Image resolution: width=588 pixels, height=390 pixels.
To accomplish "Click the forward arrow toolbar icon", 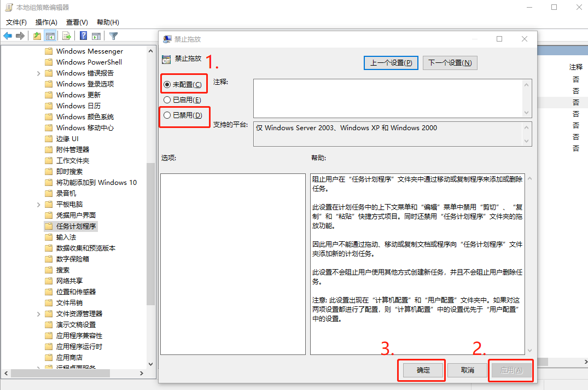I will point(20,36).
